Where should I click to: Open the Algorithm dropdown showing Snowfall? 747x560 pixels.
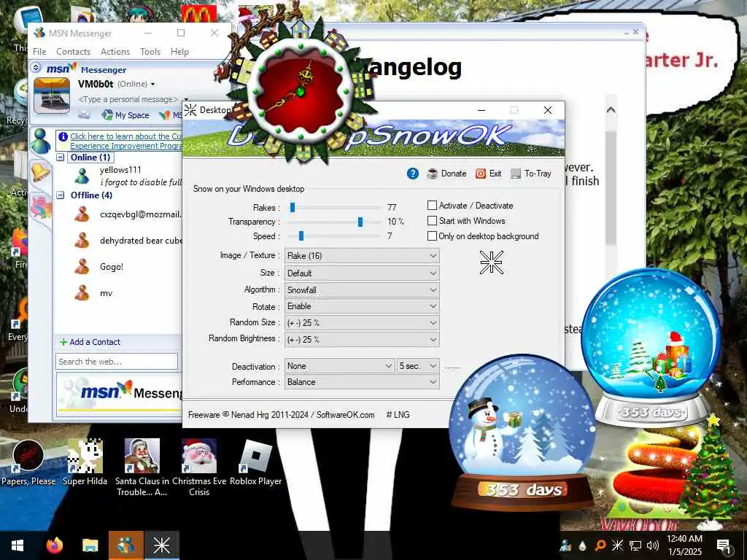362,290
